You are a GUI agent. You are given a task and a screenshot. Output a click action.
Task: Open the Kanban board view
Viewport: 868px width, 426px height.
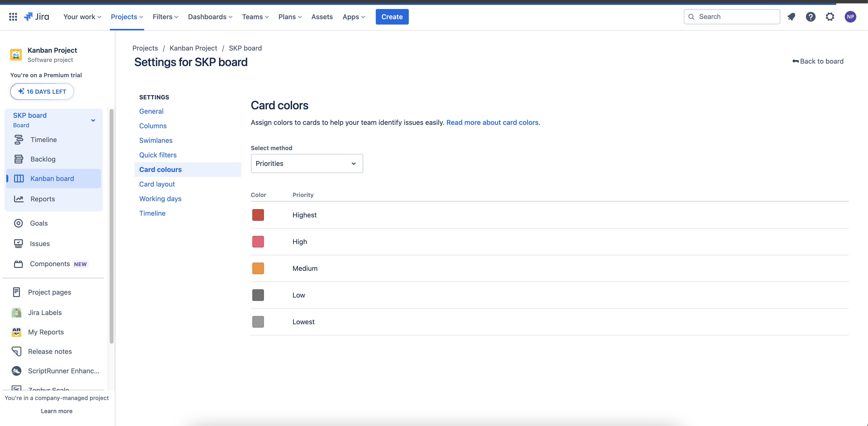(x=52, y=179)
